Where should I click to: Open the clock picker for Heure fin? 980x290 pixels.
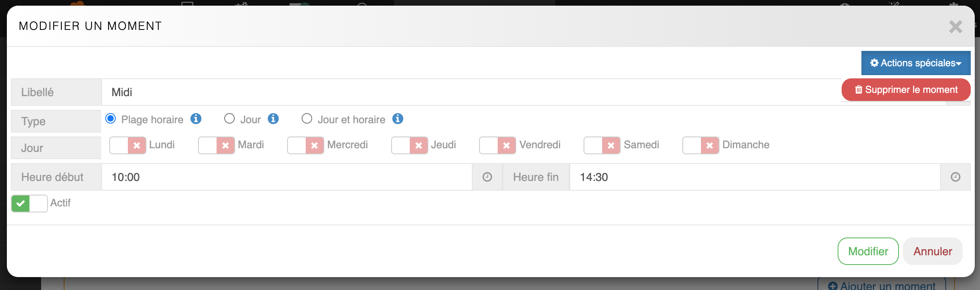(x=955, y=177)
